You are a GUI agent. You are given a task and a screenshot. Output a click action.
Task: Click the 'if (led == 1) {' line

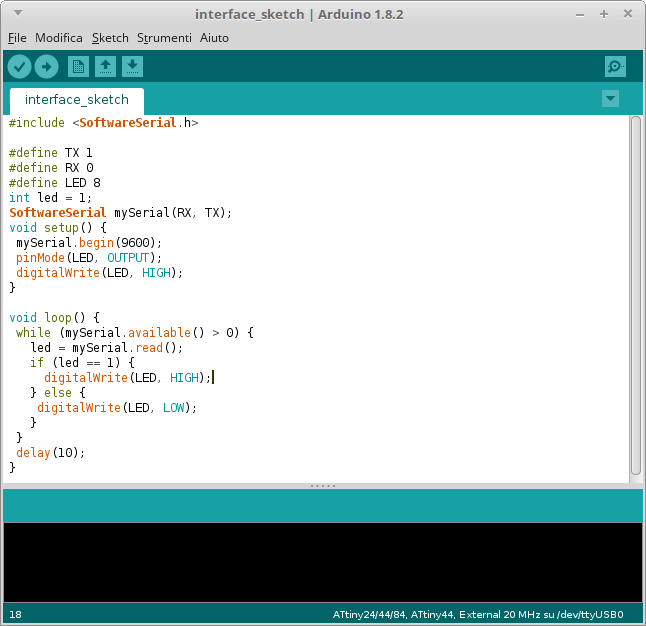(82, 363)
